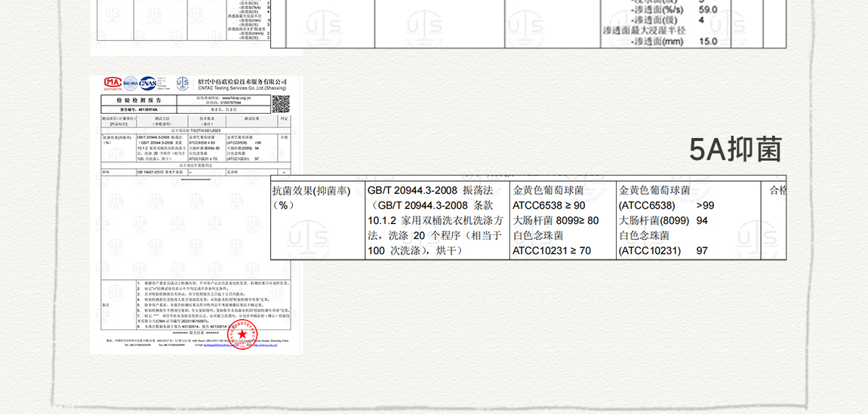
Task: Select the 59.0 value in the top table
Action: click(x=707, y=9)
